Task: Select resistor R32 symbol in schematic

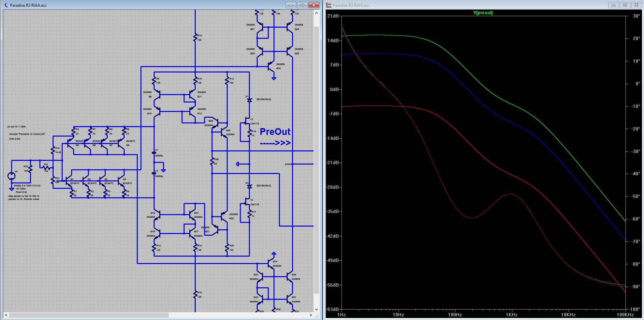Action: (31, 169)
